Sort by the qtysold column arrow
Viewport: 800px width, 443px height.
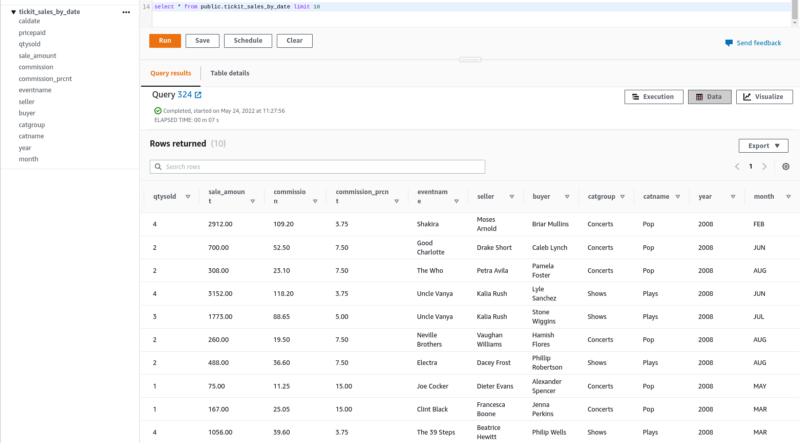(188, 196)
